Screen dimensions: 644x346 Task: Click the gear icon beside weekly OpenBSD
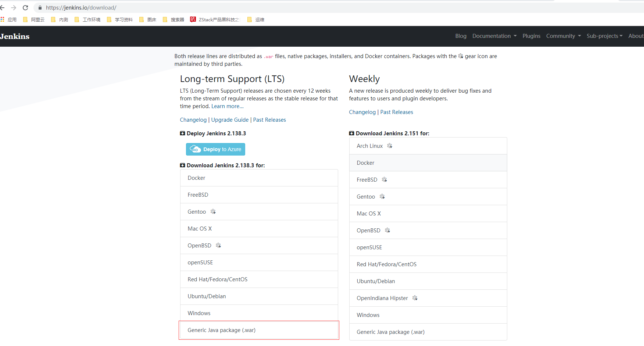(387, 231)
